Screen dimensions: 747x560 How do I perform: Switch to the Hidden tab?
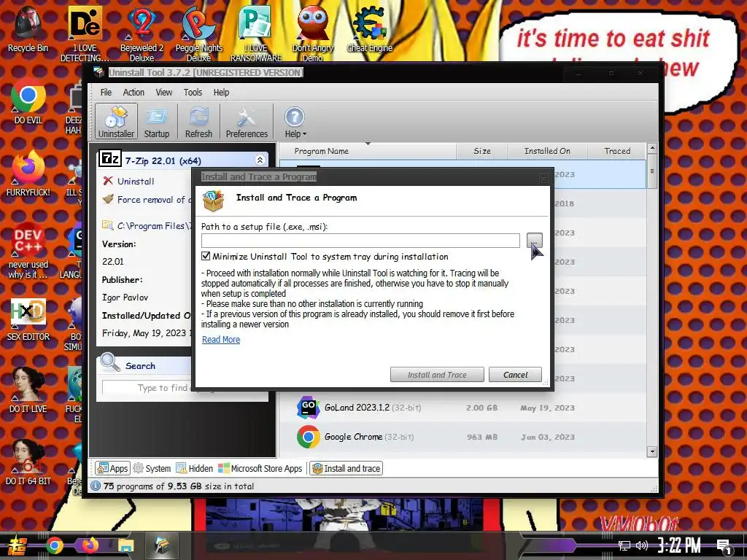click(x=194, y=469)
